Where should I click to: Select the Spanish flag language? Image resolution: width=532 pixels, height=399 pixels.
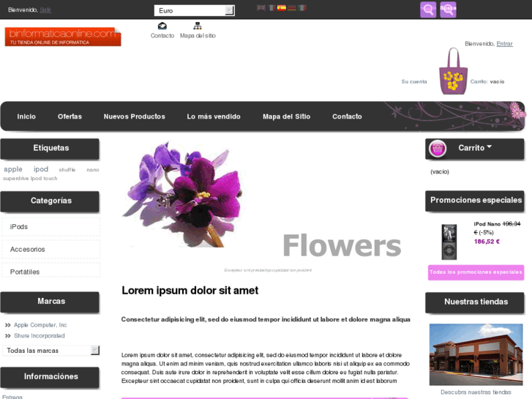pyautogui.click(x=282, y=8)
